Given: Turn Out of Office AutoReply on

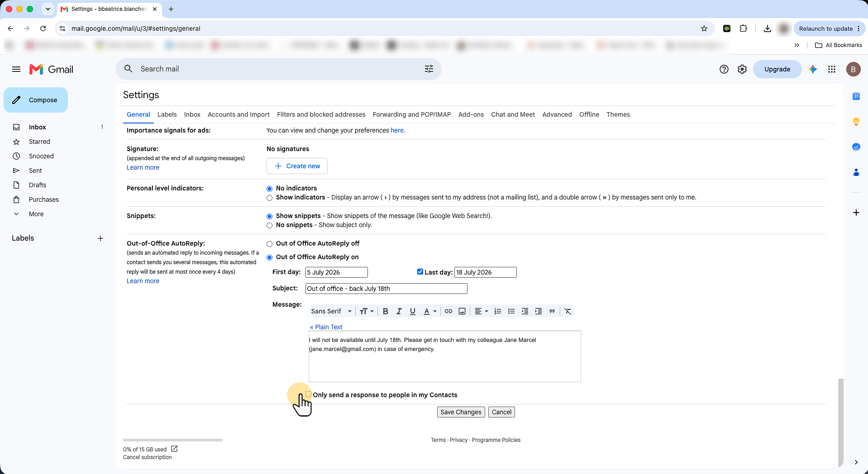Looking at the screenshot, I should click(x=269, y=257).
